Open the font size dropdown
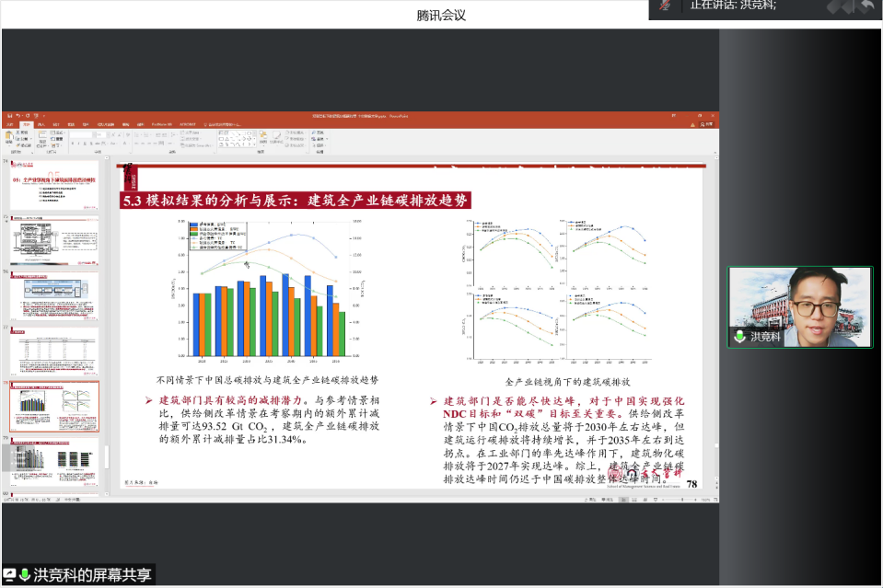 point(102,134)
